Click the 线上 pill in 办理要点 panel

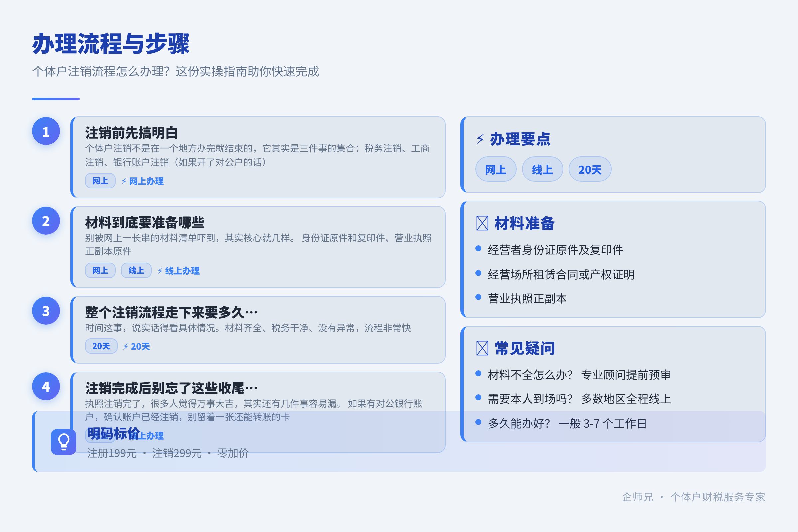[543, 169]
